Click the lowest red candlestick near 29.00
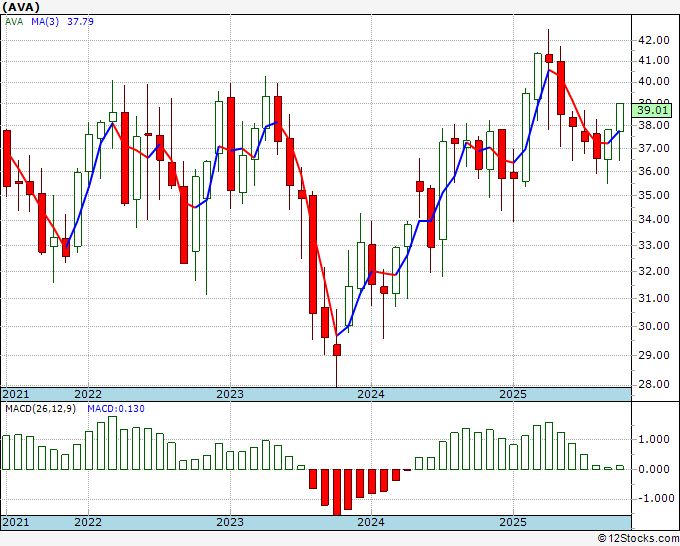The height and width of the screenshot is (546, 680). [x=337, y=350]
